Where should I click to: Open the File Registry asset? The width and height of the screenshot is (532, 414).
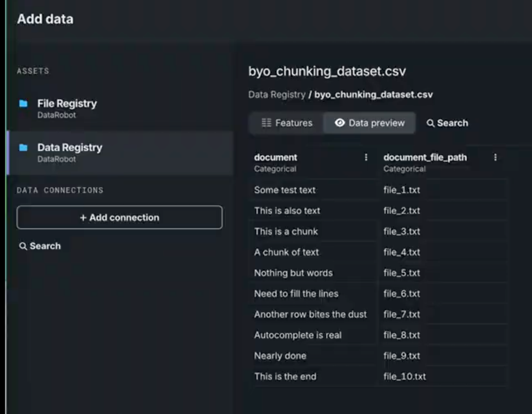pyautogui.click(x=67, y=104)
